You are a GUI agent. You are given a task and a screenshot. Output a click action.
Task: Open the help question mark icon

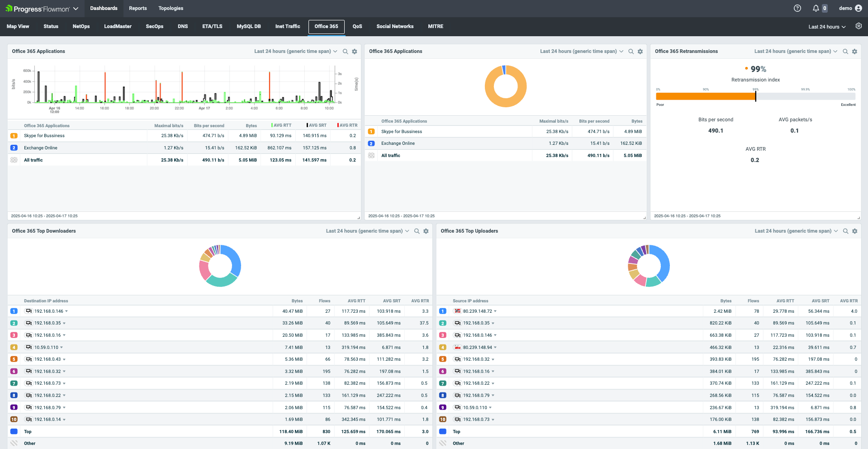(x=797, y=8)
